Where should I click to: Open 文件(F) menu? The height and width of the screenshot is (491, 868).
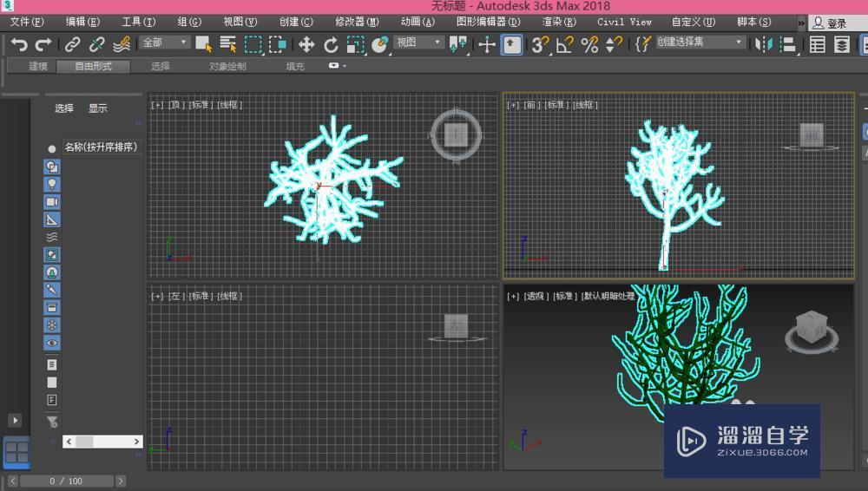pyautogui.click(x=27, y=23)
